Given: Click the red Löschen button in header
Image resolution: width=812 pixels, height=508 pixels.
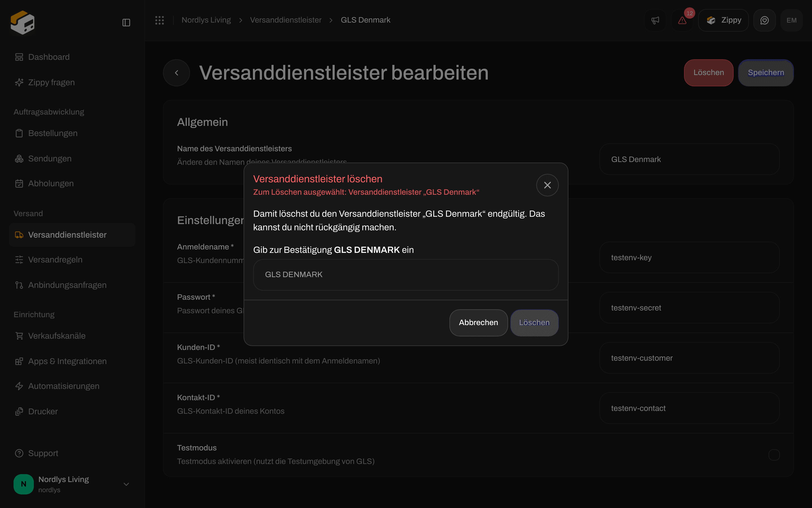Looking at the screenshot, I should tap(709, 73).
